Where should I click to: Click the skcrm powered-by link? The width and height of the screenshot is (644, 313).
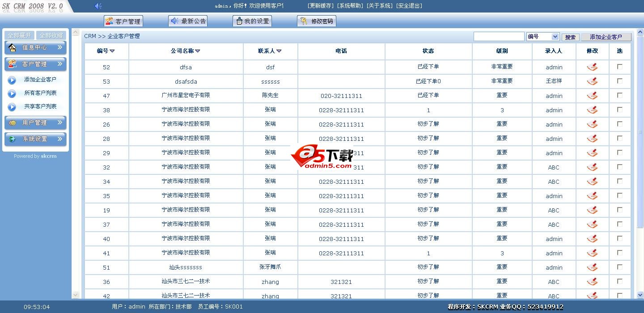(x=49, y=156)
